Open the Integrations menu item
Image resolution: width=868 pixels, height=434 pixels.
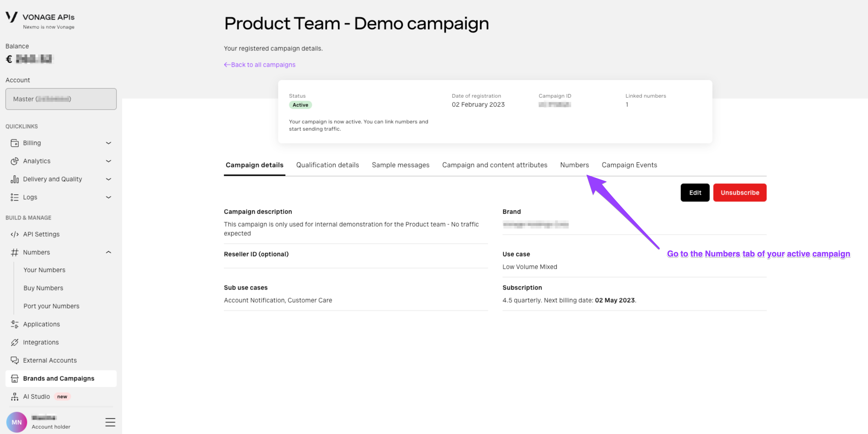click(61, 342)
